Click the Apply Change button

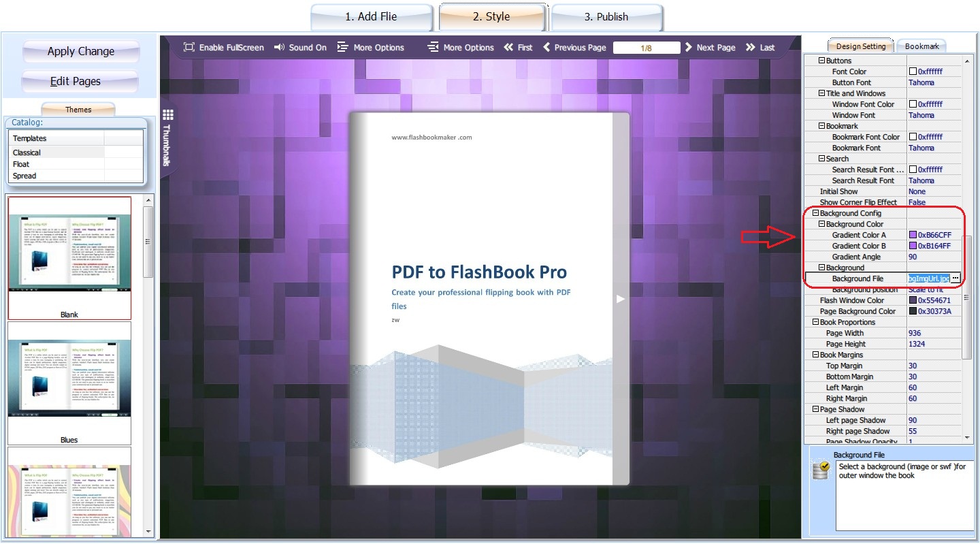click(81, 52)
